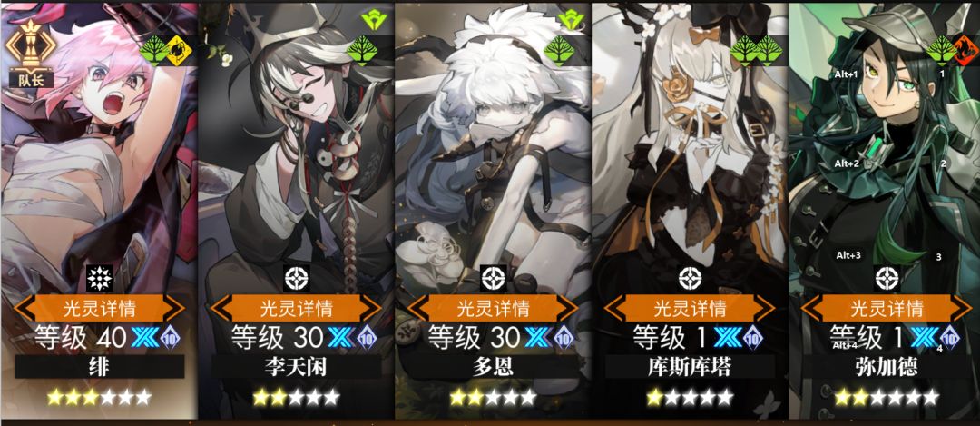The height and width of the screenshot is (426, 980).
Task: Select the 弥加德 name label
Action: [887, 367]
